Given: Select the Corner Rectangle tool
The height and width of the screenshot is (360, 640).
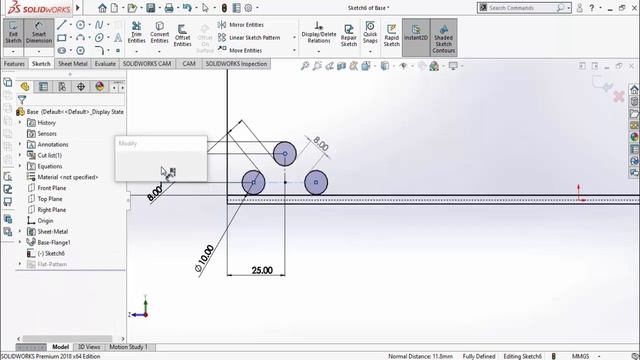Looking at the screenshot, I should coord(62,38).
